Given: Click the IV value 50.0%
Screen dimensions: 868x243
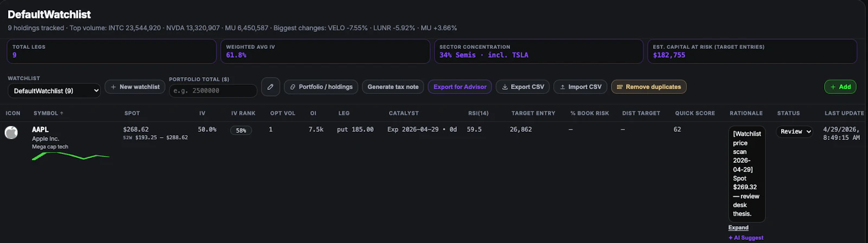Looking at the screenshot, I should pos(207,130).
